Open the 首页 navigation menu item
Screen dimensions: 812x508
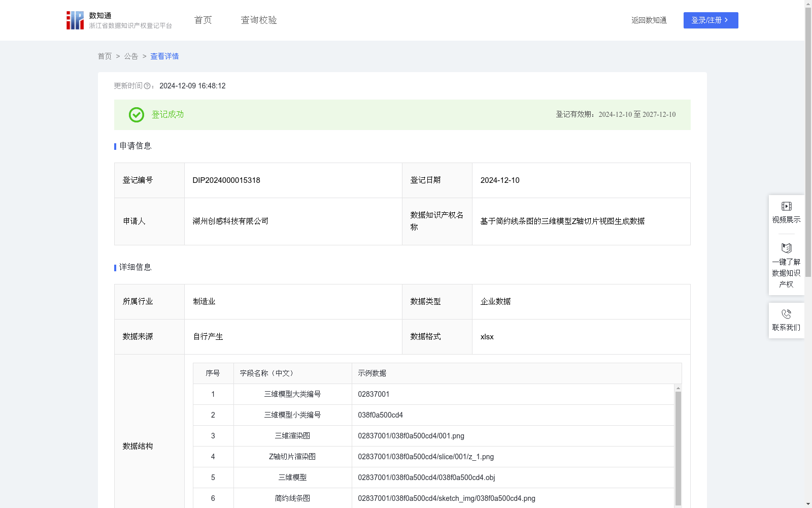pyautogui.click(x=203, y=20)
